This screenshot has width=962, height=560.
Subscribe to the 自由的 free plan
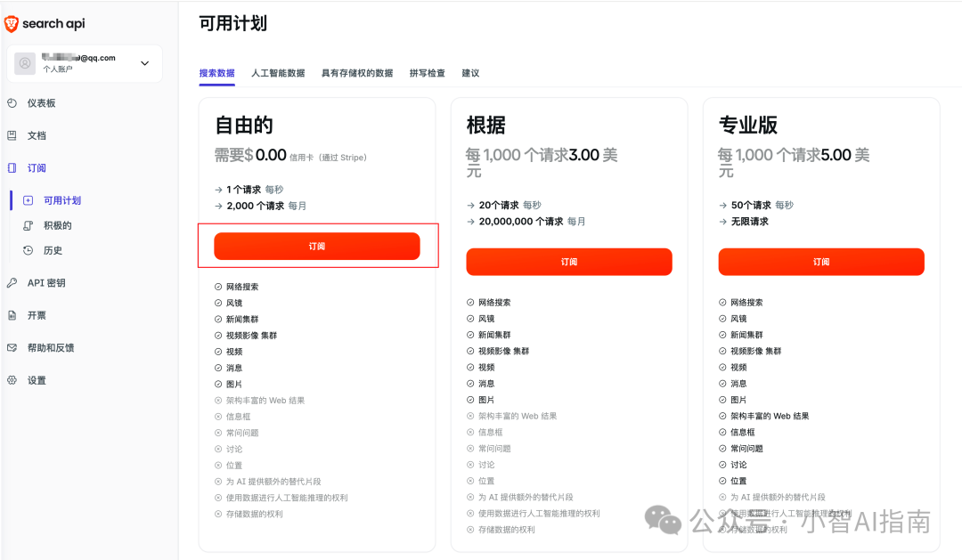pos(316,247)
